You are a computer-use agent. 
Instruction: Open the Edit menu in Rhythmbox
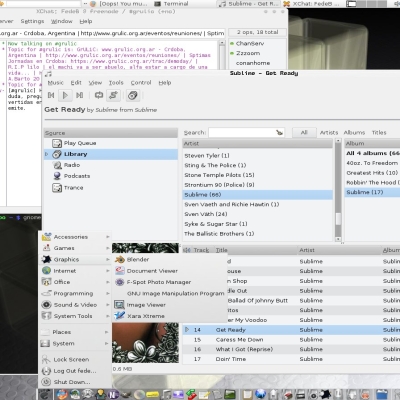pyautogui.click(x=76, y=83)
